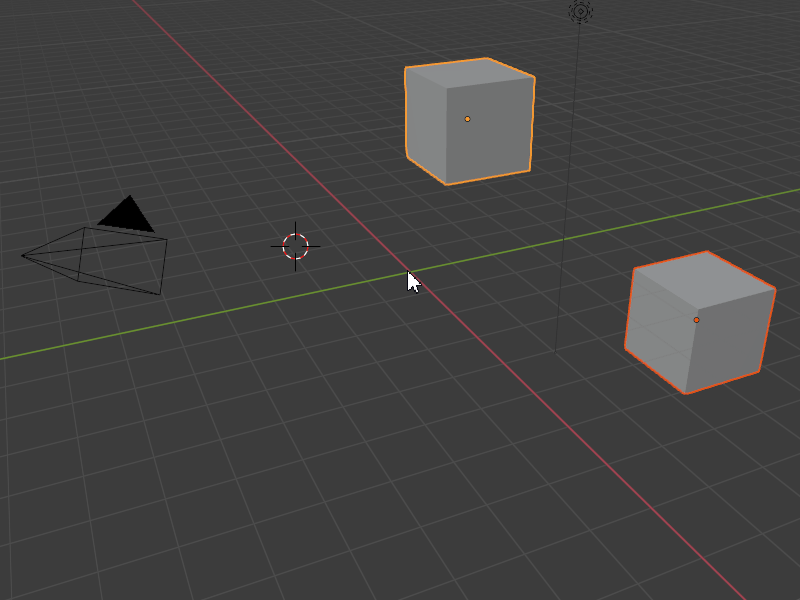Click the camera object wireframe
This screenshot has height=600, width=800.
[x=95, y=260]
